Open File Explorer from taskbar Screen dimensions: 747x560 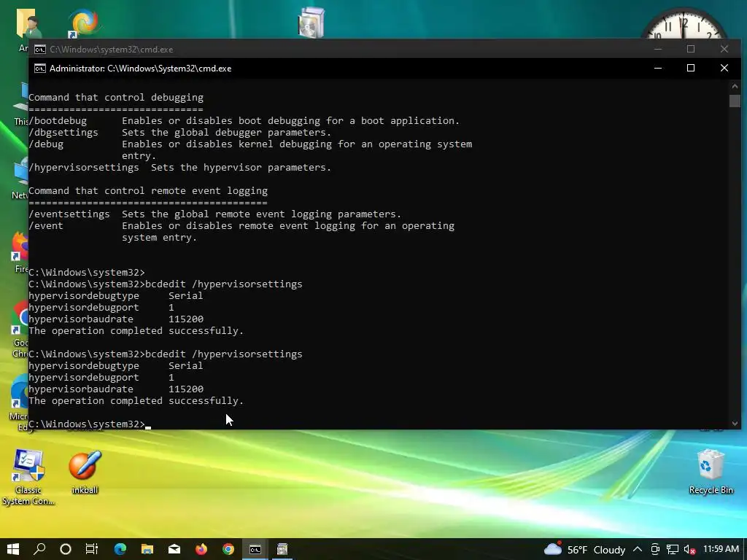click(x=147, y=549)
